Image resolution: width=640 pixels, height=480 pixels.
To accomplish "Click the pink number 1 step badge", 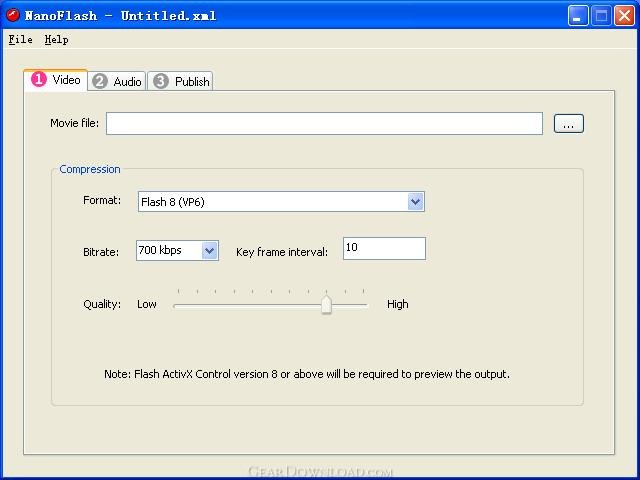I will (39, 79).
